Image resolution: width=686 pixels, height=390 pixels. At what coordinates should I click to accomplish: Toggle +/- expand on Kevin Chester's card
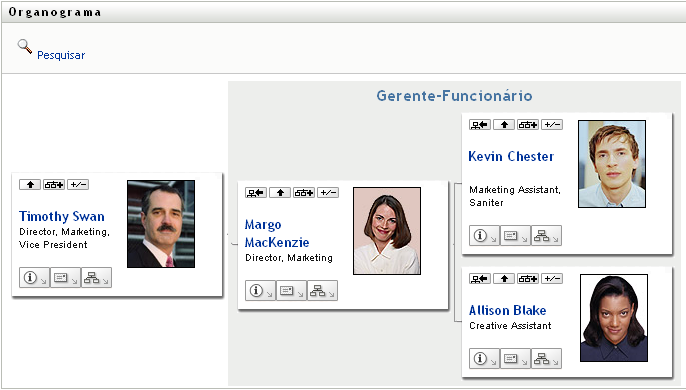click(x=552, y=125)
